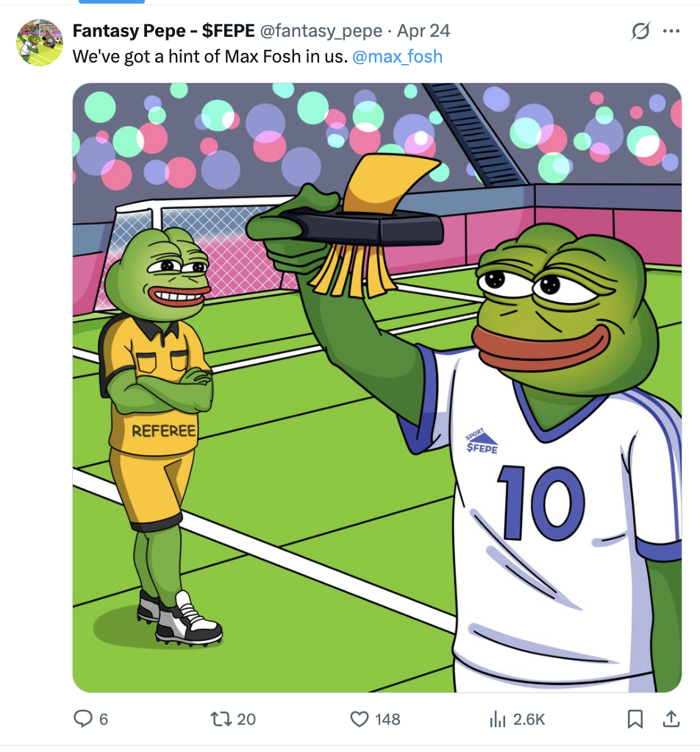Viewport: 700px width, 752px height.
Task: Open the repost arrows menu
Action: pos(221,718)
